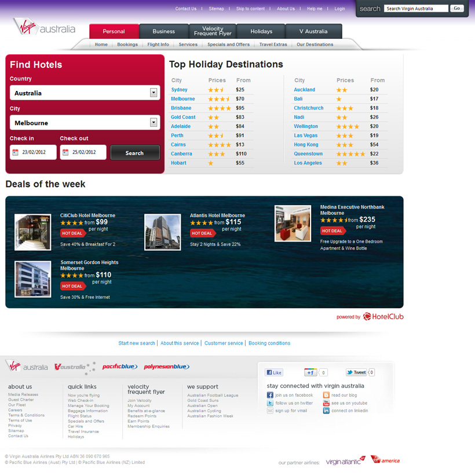Click Start new search link

137,343
